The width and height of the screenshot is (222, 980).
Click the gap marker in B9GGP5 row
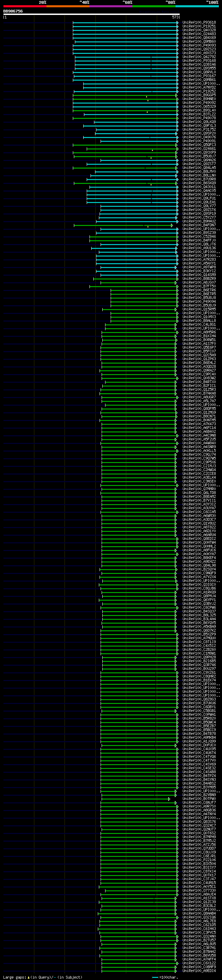click(146, 97)
